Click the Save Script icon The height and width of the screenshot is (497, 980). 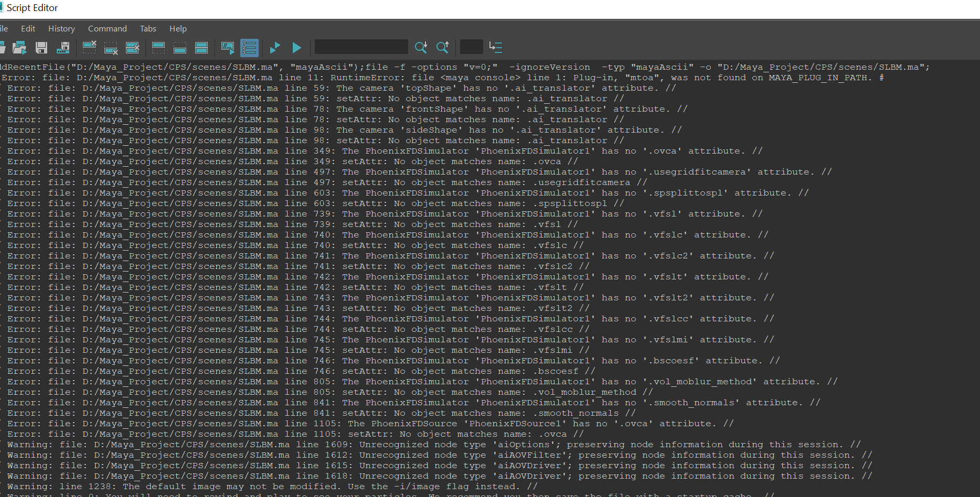[x=41, y=48]
